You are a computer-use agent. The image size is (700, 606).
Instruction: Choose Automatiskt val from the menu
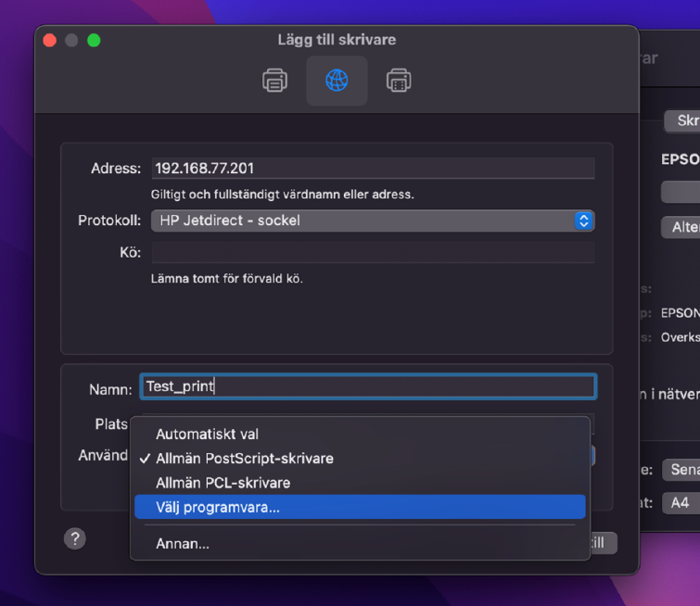click(207, 434)
